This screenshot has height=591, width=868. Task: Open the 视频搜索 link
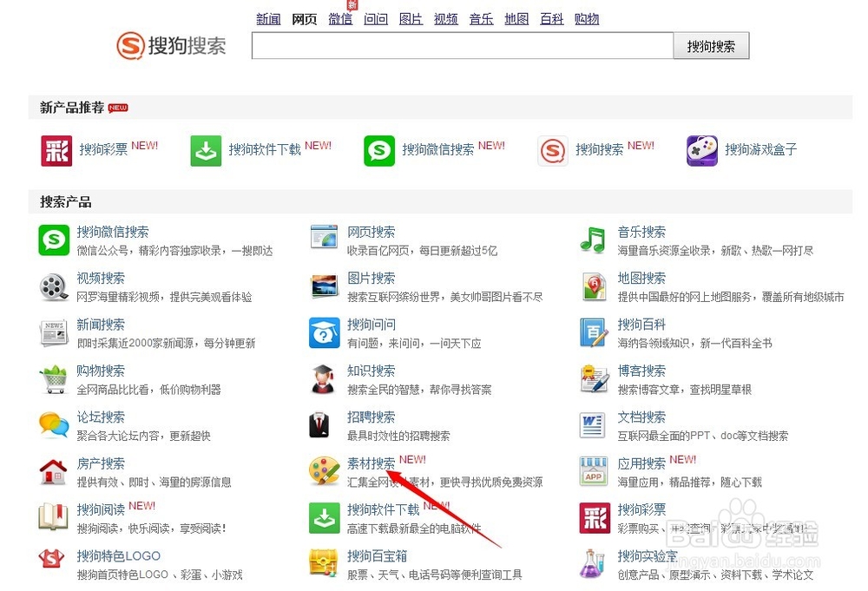(x=101, y=279)
